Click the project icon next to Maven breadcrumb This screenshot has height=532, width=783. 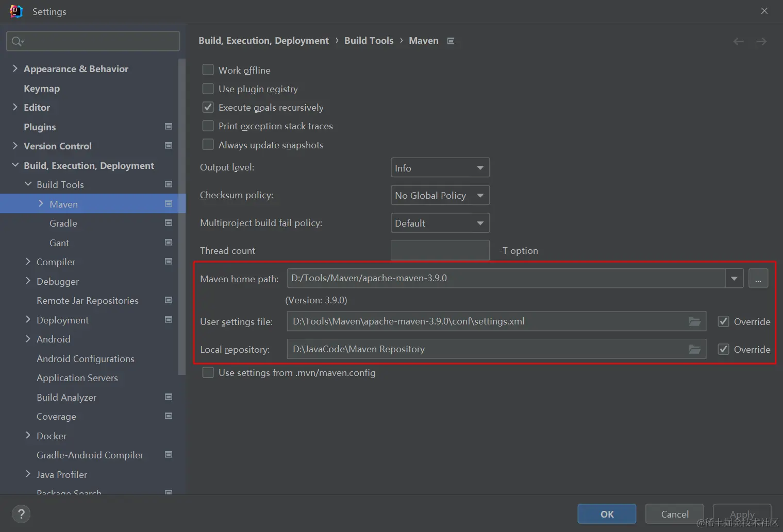tap(451, 41)
